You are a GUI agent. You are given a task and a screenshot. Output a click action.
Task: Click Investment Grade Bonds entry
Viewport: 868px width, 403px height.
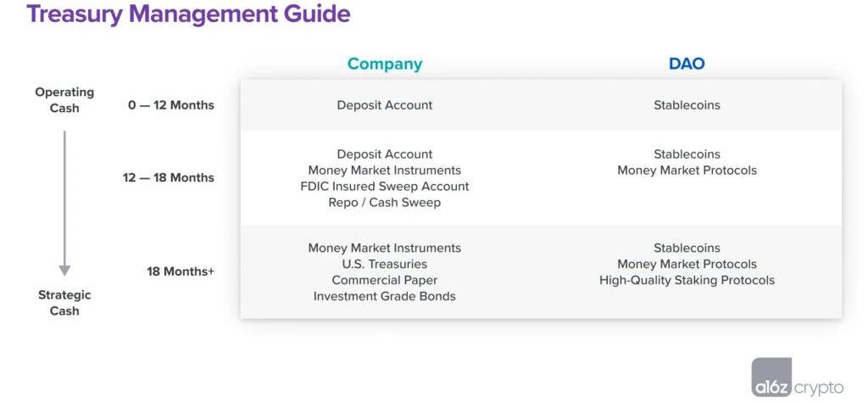point(384,296)
